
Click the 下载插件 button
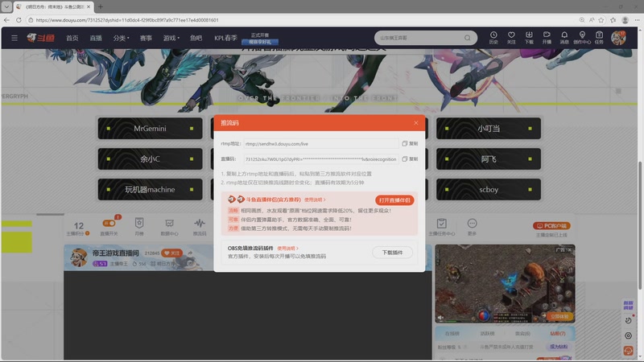click(392, 253)
